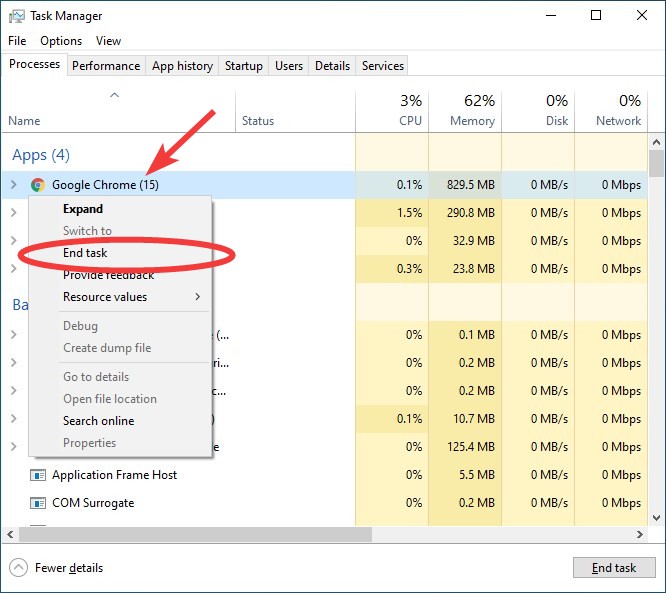Sort by the Disk column header

tap(538, 111)
